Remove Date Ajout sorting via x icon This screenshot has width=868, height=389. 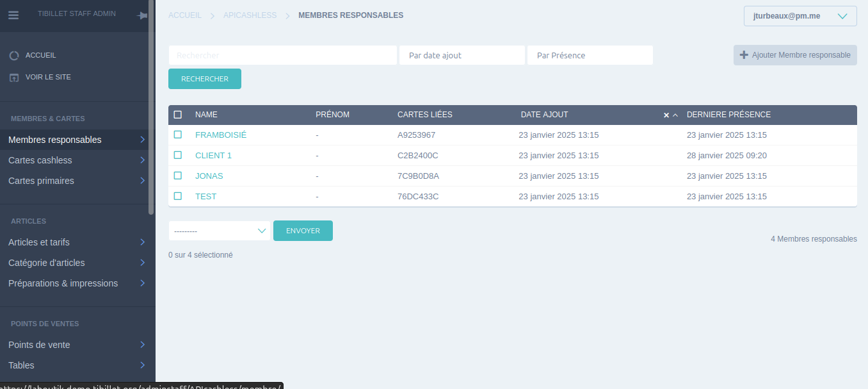click(x=666, y=115)
